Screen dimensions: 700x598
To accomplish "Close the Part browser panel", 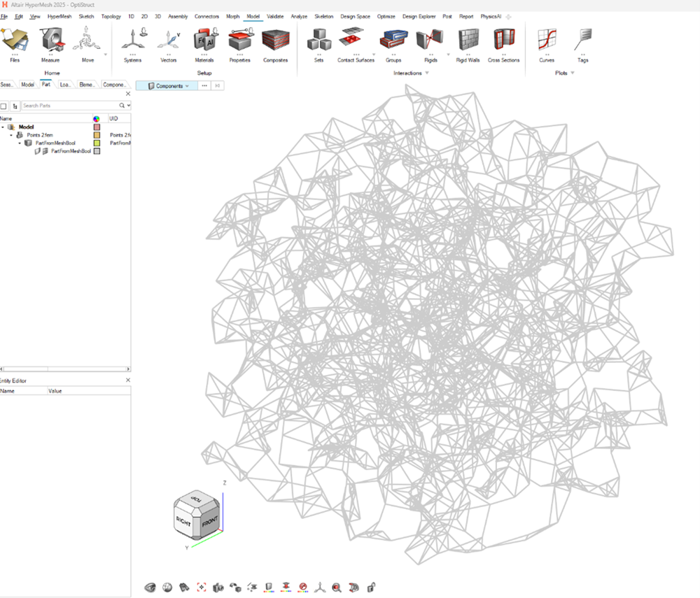I will tap(128, 94).
